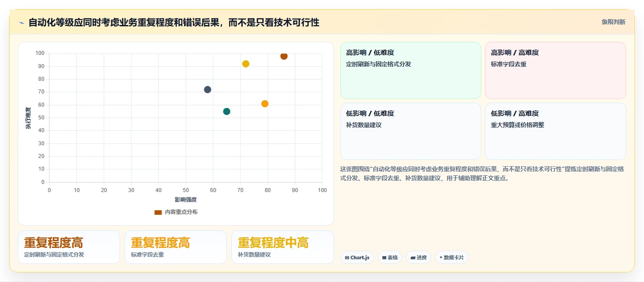Viewport: 644px width, 282px height.
Task: Select the yellow data point near 92
Action: (x=246, y=64)
